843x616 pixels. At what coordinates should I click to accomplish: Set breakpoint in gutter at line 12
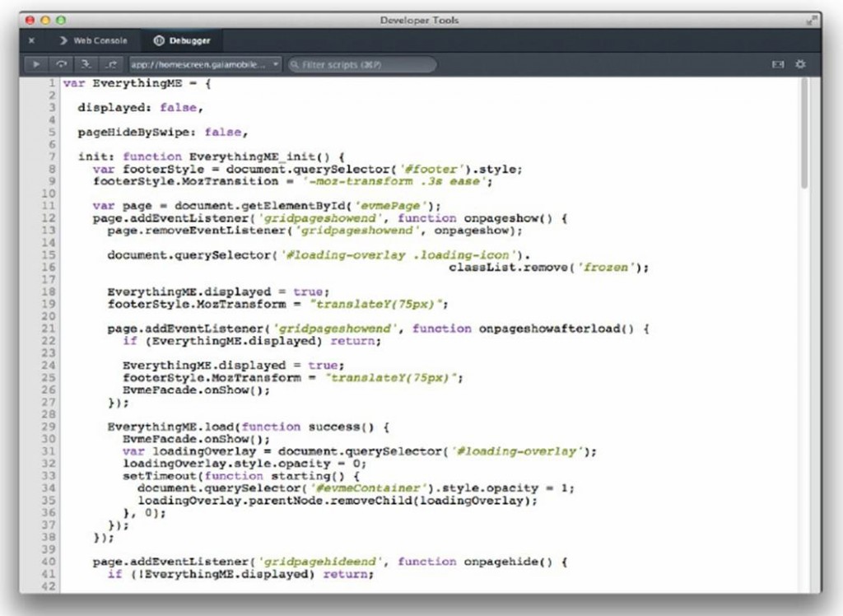pyautogui.click(x=49, y=218)
